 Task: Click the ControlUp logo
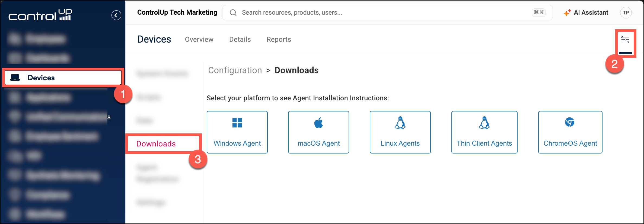click(40, 15)
